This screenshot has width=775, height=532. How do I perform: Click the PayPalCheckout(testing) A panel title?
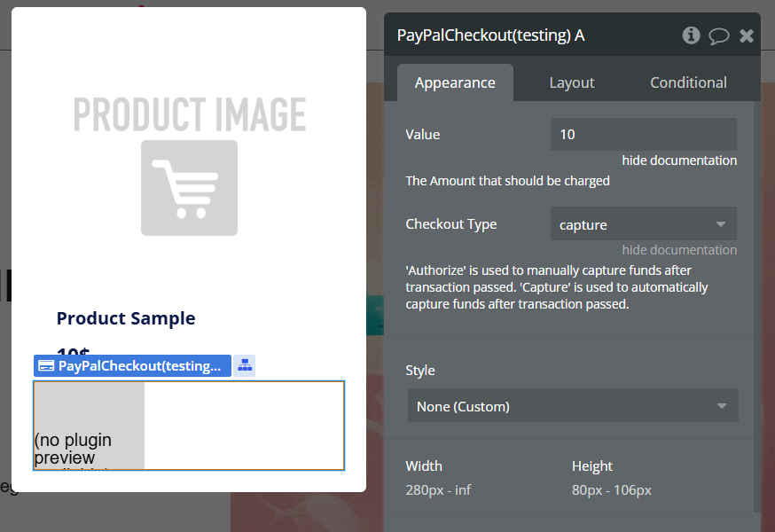coord(490,35)
